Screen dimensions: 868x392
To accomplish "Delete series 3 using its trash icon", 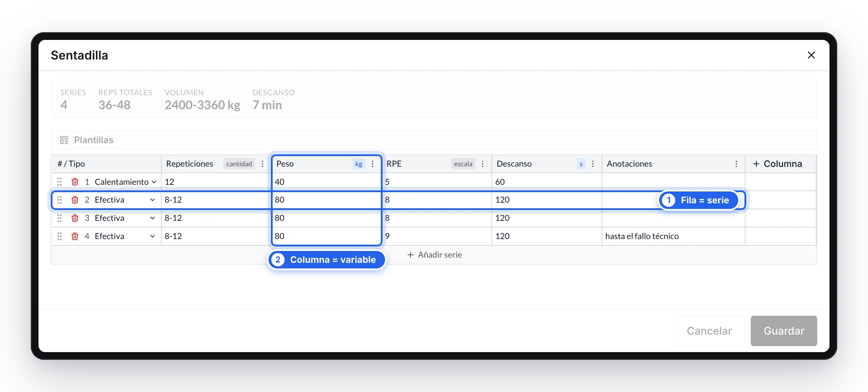I will 75,218.
